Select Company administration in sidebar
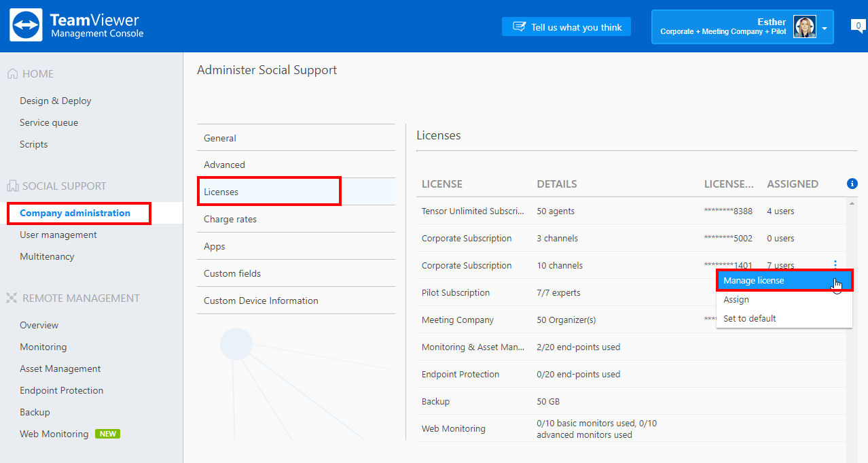Screen dimensions: 868x463 tap(75, 213)
